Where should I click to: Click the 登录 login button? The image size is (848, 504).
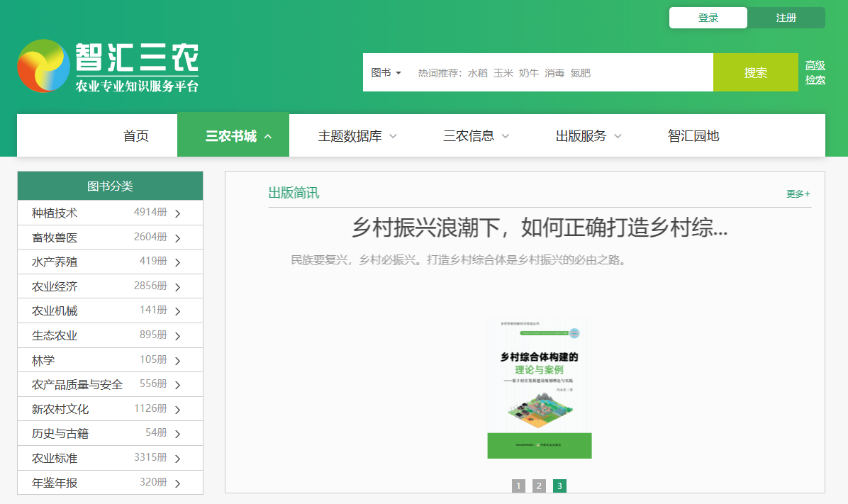tap(708, 17)
